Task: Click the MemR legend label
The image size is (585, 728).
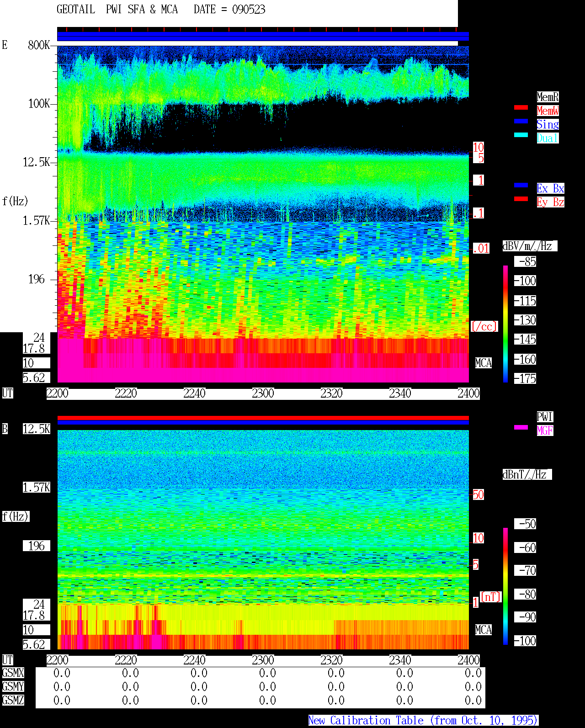Action: (x=548, y=97)
